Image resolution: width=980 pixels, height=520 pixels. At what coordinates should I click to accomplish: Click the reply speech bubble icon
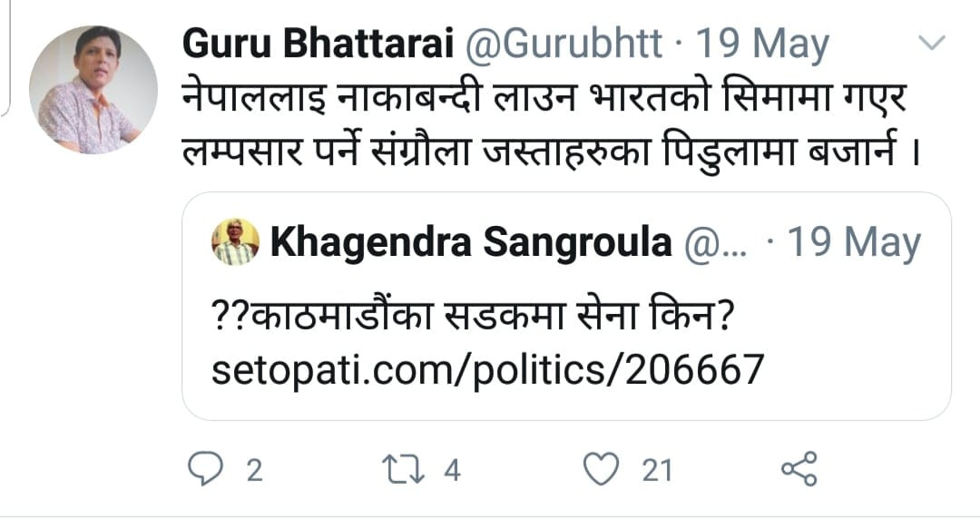tap(204, 469)
